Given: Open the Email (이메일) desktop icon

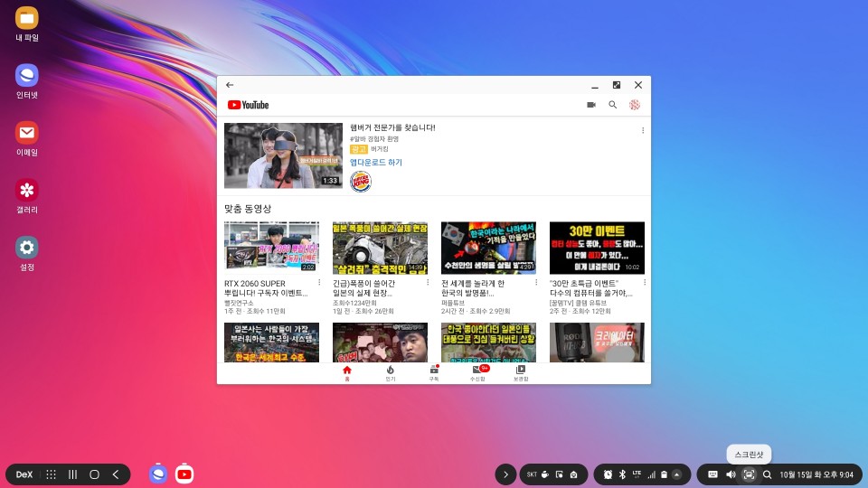Looking at the screenshot, I should 26,134.
